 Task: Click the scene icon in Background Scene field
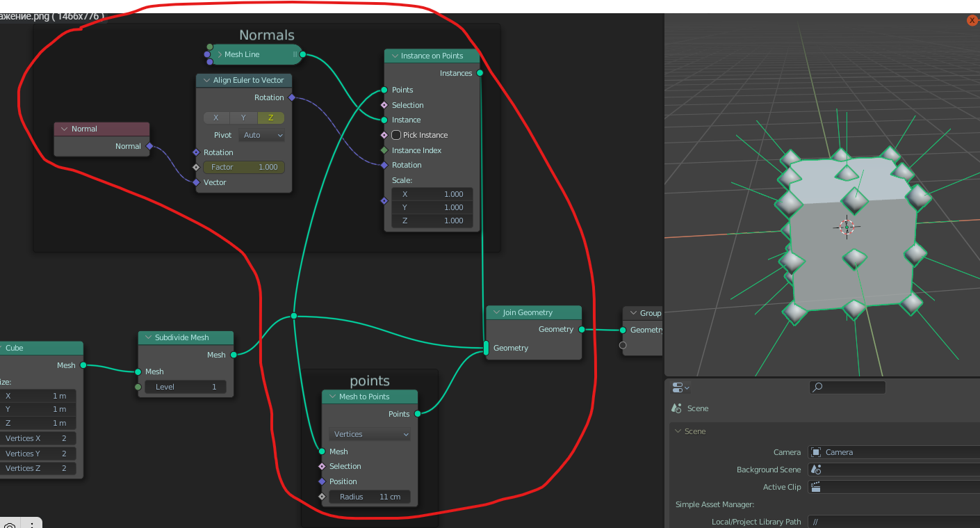817,470
